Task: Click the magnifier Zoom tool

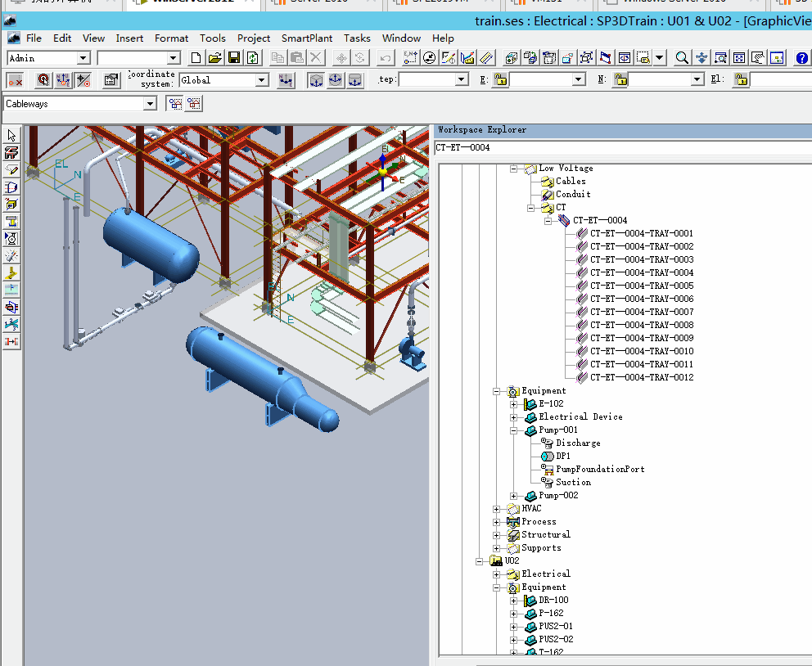Action: coord(682,58)
